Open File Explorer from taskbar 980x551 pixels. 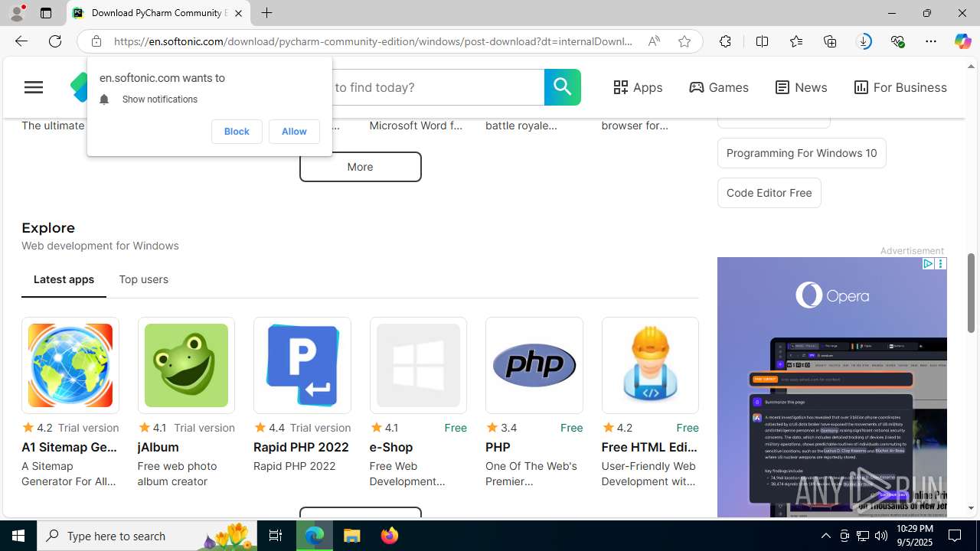coord(352,536)
